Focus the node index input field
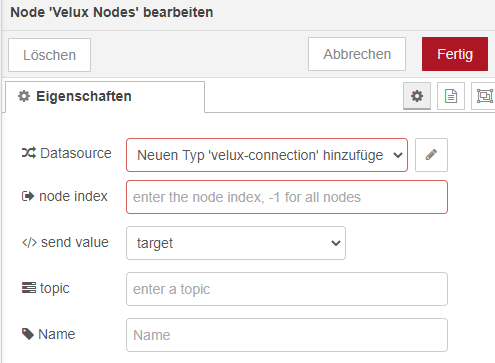The height and width of the screenshot is (363, 495). (287, 197)
